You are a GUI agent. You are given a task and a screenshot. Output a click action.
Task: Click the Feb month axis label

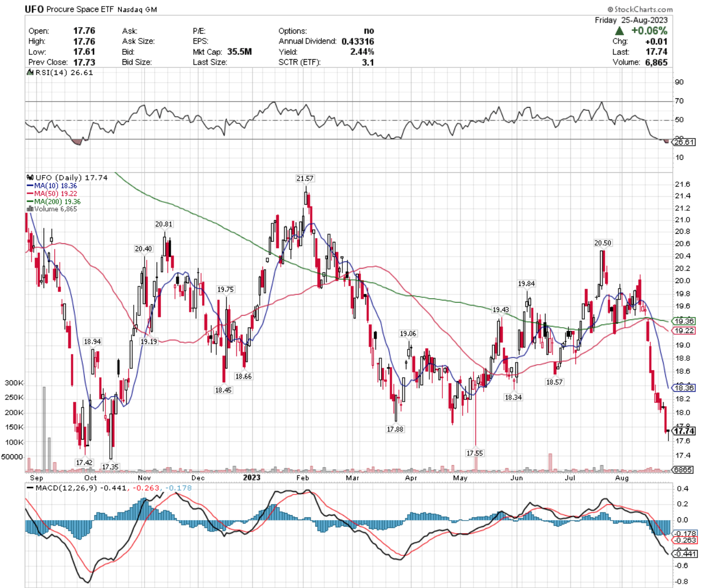302,478
